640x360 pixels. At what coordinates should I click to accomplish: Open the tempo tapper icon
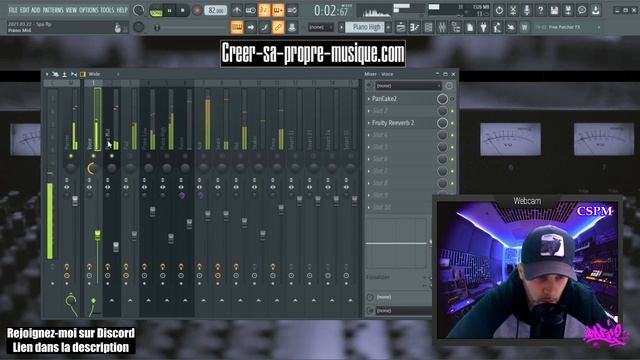tap(498, 27)
